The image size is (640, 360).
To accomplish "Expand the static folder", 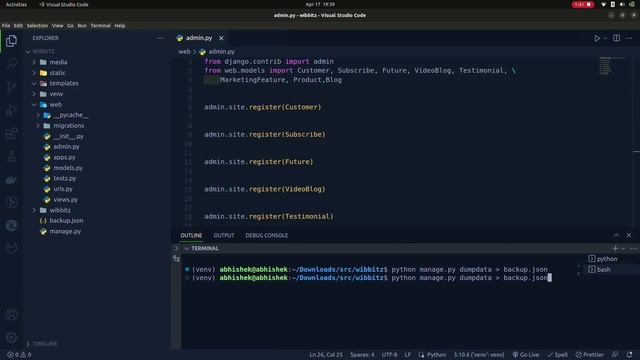I will tap(57, 73).
